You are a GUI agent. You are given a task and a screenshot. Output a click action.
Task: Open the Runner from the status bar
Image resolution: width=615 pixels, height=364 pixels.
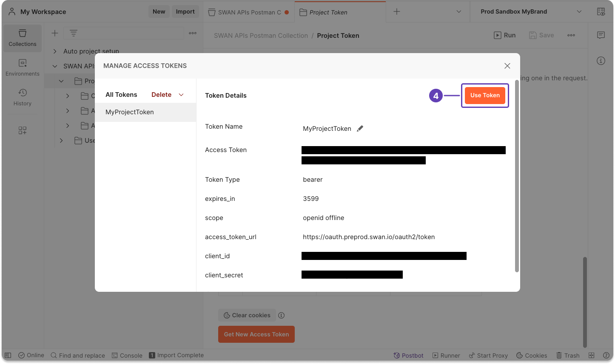tap(446, 355)
